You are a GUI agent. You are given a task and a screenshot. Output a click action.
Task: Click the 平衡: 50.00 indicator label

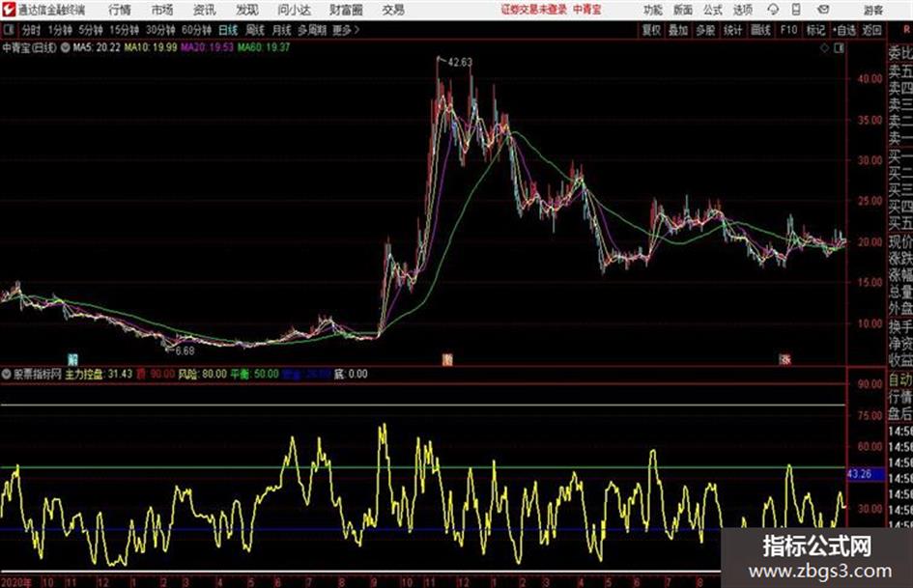coord(254,374)
